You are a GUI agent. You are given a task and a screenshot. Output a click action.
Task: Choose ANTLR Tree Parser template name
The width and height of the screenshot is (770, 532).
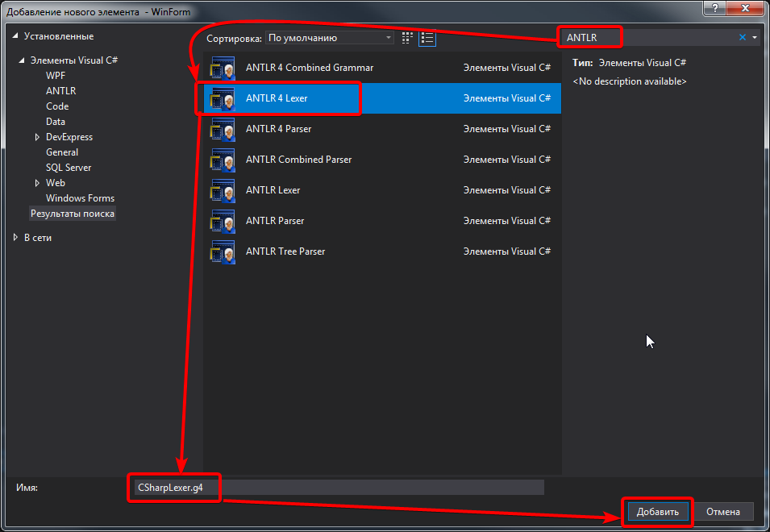tap(285, 251)
